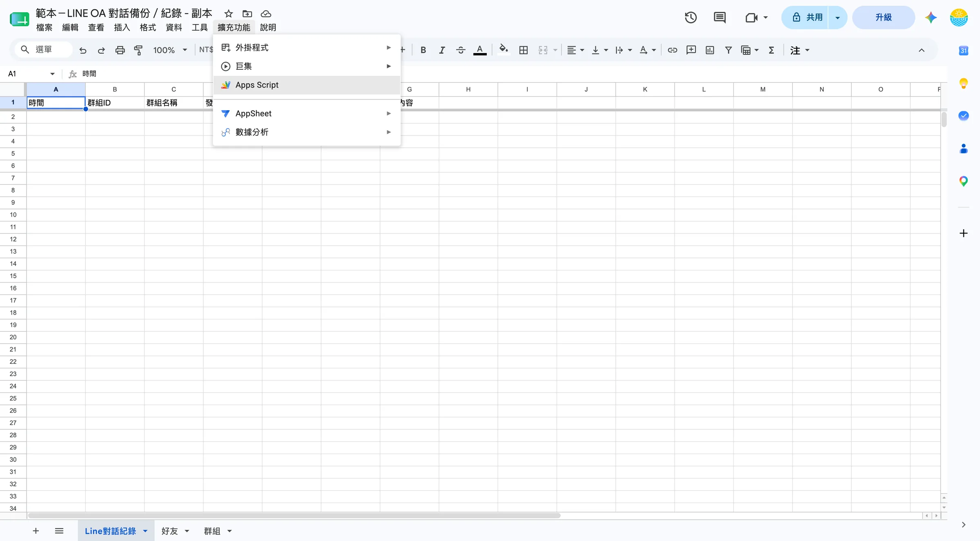Toggle strikethrough formatting
Image resolution: width=980 pixels, height=541 pixels.
461,50
